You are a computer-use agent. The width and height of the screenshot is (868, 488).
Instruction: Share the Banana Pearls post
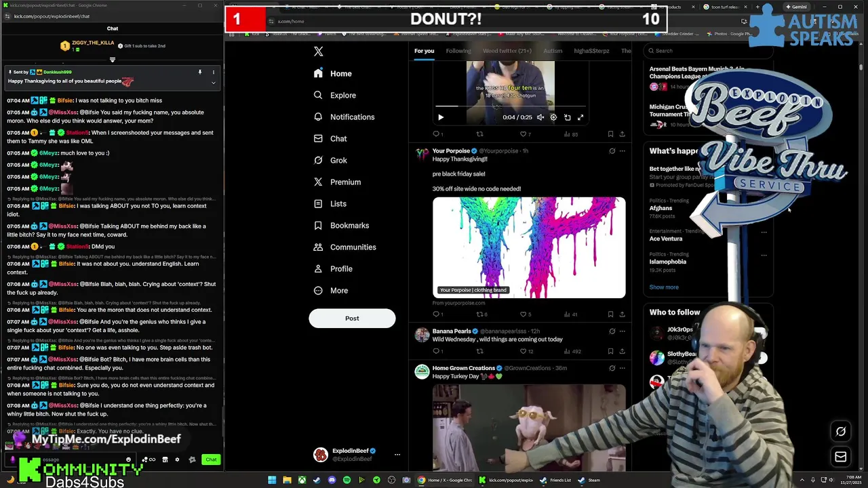(622, 351)
